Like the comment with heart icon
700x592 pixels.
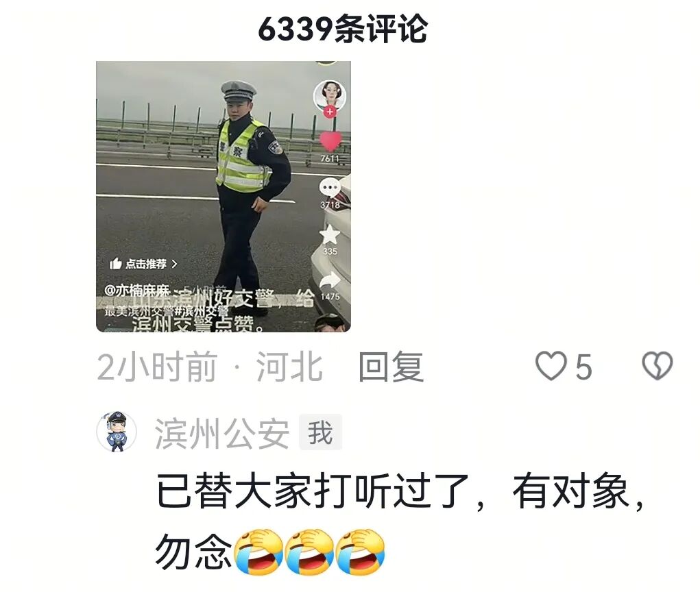[551, 366]
